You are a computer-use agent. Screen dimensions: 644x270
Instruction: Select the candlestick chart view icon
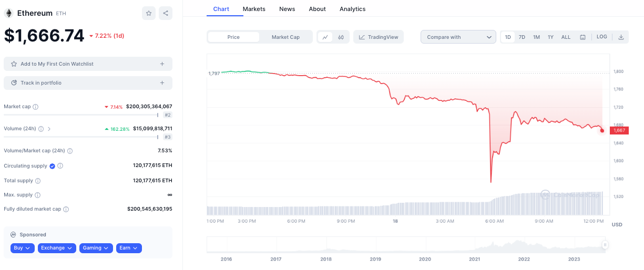(341, 37)
